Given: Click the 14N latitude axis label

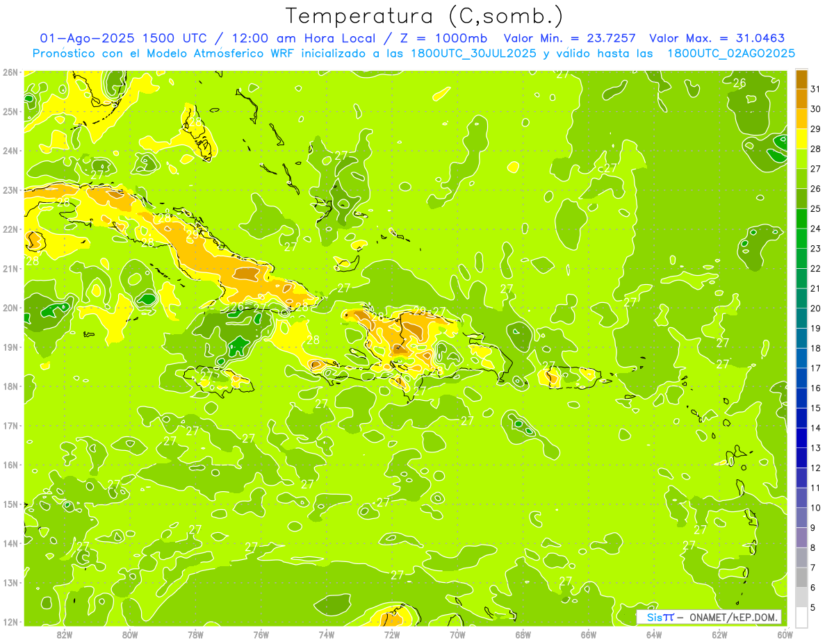Looking at the screenshot, I should pos(10,543).
